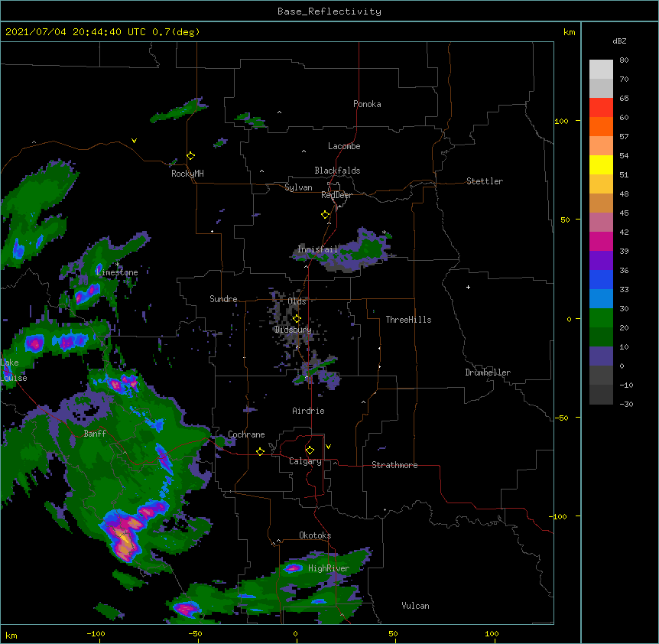Click the white plus marker west of Drumheller

click(x=468, y=287)
